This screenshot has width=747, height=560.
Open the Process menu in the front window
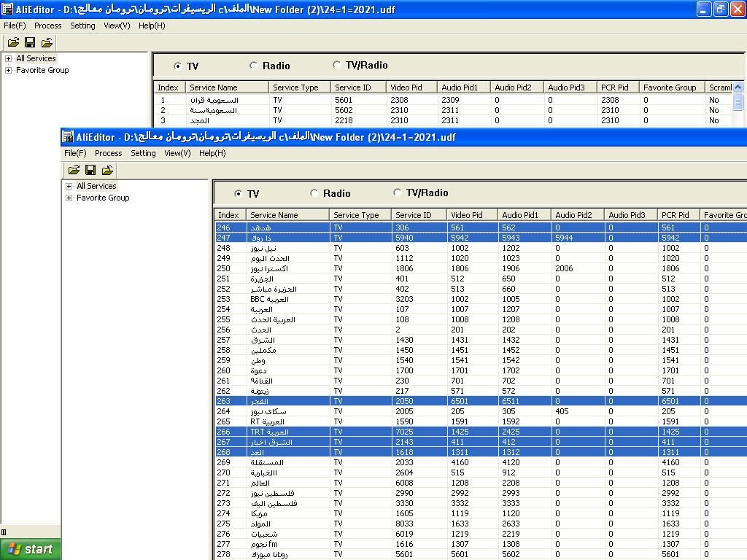pos(108,153)
